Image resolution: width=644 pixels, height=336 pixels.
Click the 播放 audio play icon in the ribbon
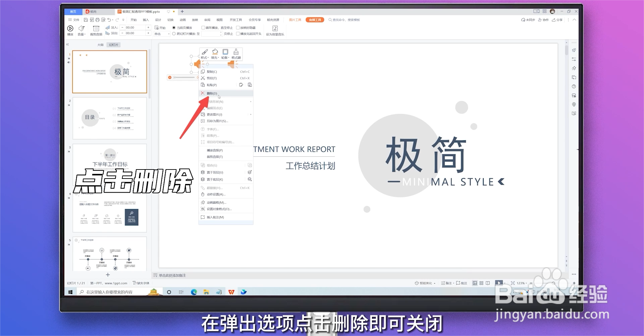point(70,28)
